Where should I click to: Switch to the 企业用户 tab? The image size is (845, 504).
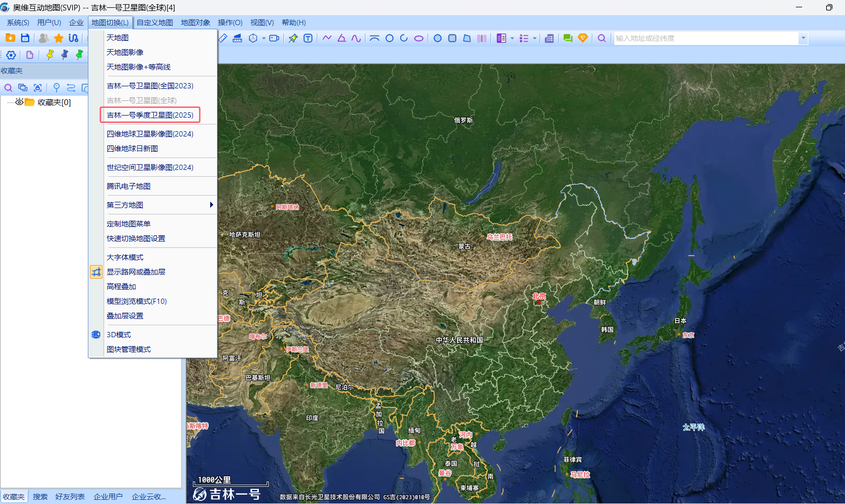click(x=108, y=497)
